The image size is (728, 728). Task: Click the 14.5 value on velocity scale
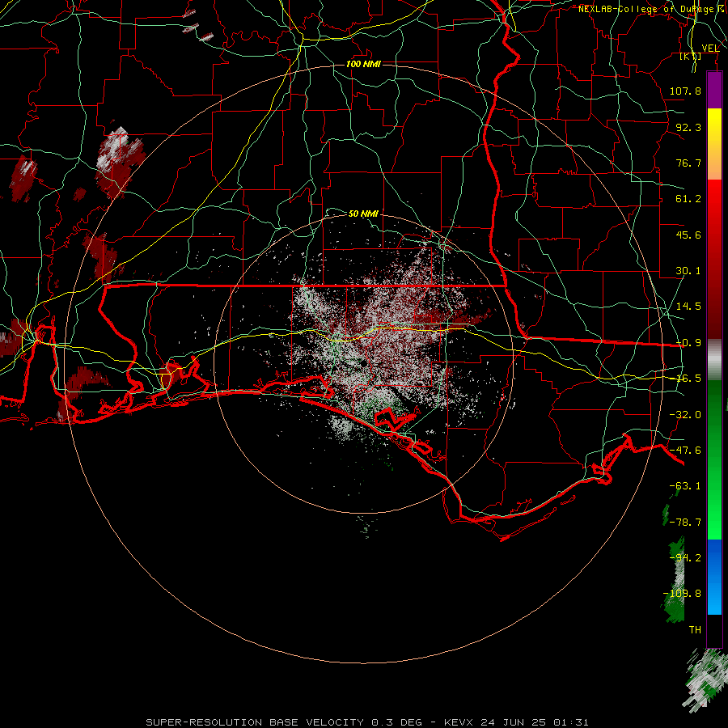pyautogui.click(x=688, y=307)
